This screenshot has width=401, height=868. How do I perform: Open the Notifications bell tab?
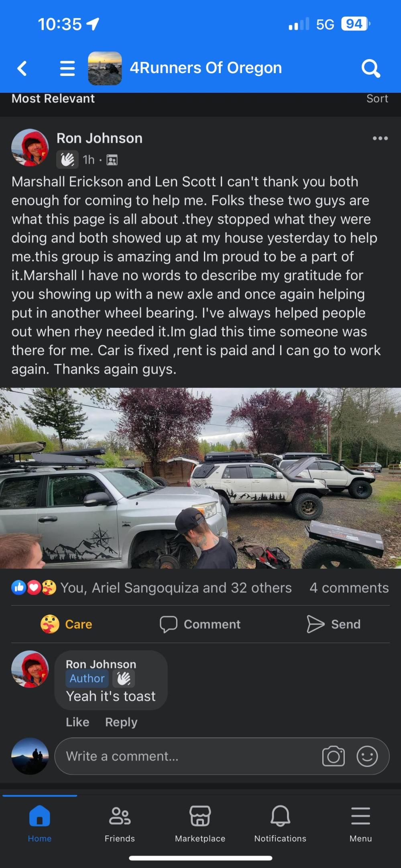coord(280,823)
